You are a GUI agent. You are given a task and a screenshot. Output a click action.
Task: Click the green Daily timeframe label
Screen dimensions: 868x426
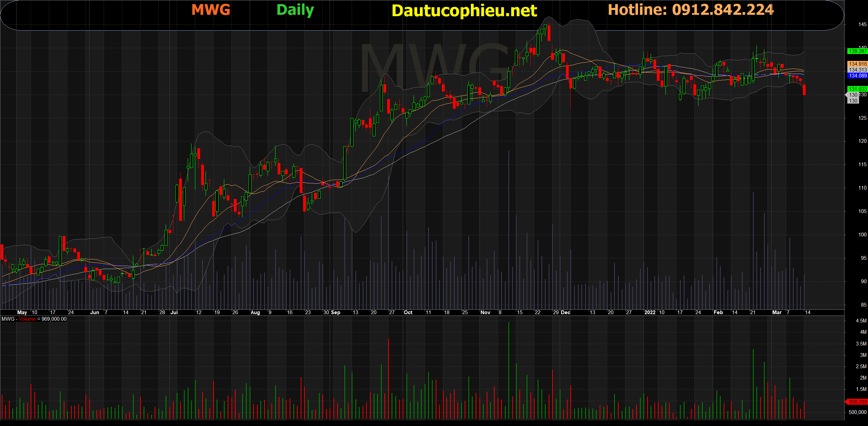coord(295,10)
